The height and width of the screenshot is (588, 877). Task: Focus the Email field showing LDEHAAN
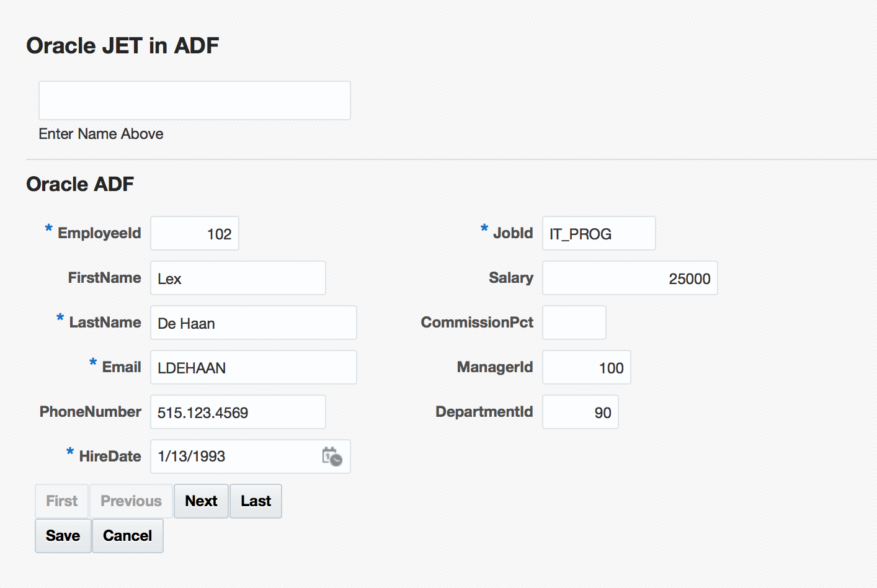[253, 368]
